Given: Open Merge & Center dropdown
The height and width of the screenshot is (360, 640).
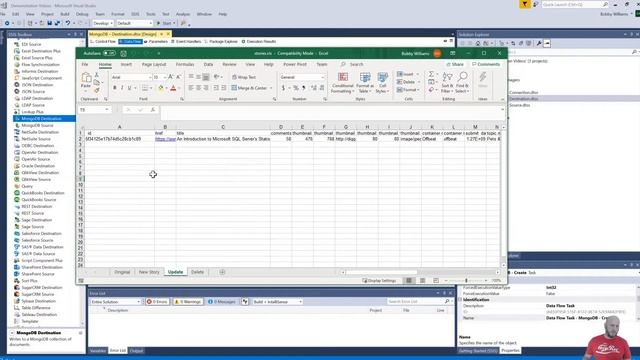Looking at the screenshot, I should (x=271, y=88).
